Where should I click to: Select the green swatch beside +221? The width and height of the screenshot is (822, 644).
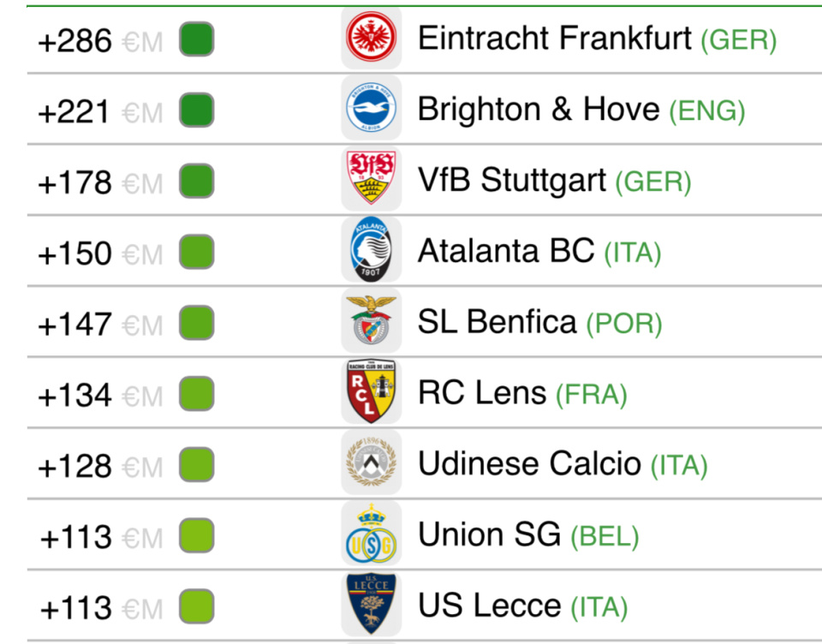click(x=196, y=111)
